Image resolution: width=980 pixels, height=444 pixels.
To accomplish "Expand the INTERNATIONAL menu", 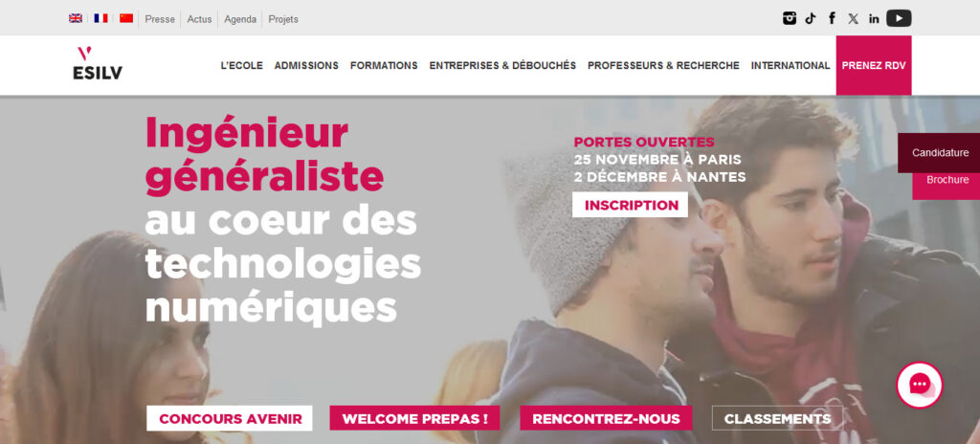I will point(791,66).
